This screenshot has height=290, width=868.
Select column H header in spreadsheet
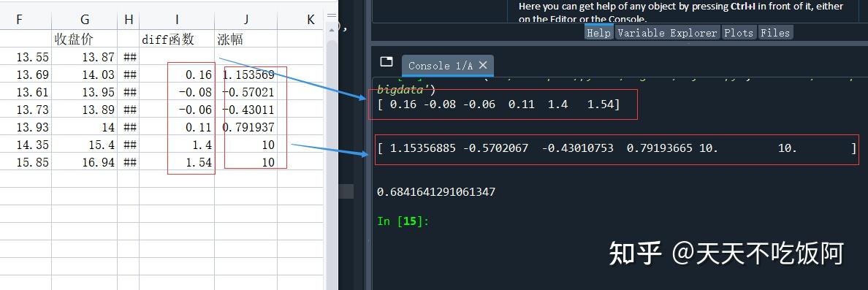tap(129, 20)
